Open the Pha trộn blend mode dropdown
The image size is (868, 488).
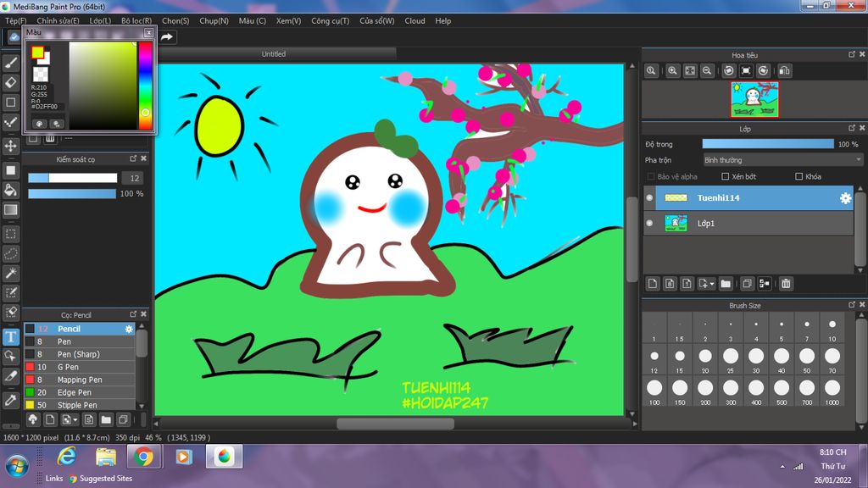click(782, 160)
